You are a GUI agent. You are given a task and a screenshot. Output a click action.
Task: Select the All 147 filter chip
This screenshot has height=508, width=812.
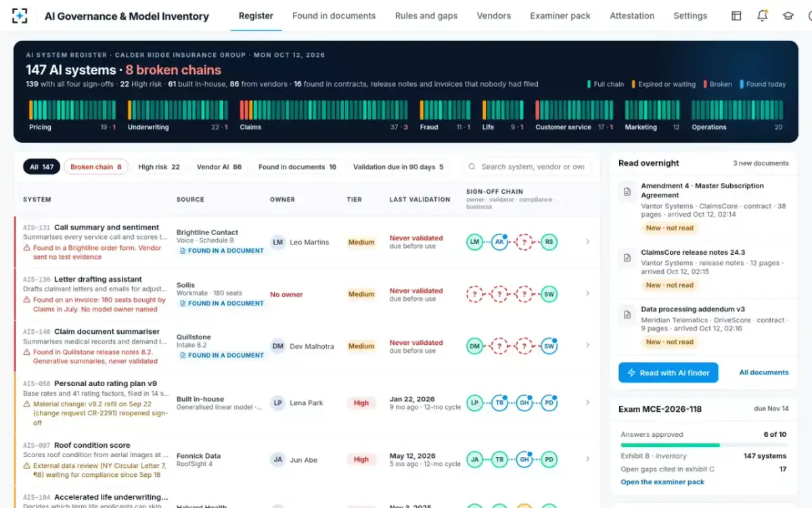[x=41, y=167]
